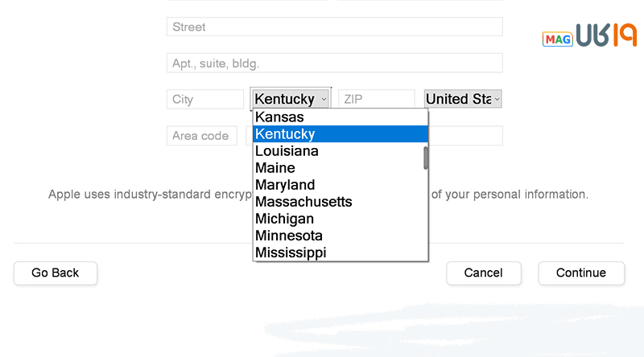Choose Kentucky in the state list
This screenshot has width=644, height=357.
pos(340,133)
